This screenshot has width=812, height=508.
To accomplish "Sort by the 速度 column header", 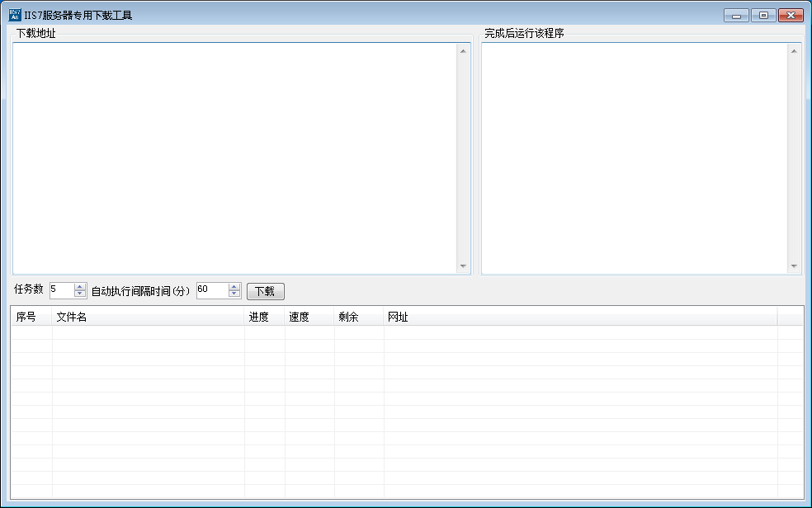I will pos(309,317).
